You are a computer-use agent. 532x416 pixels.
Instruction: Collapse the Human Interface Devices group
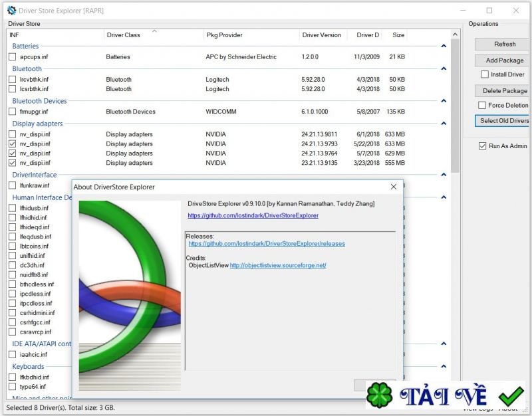444,197
